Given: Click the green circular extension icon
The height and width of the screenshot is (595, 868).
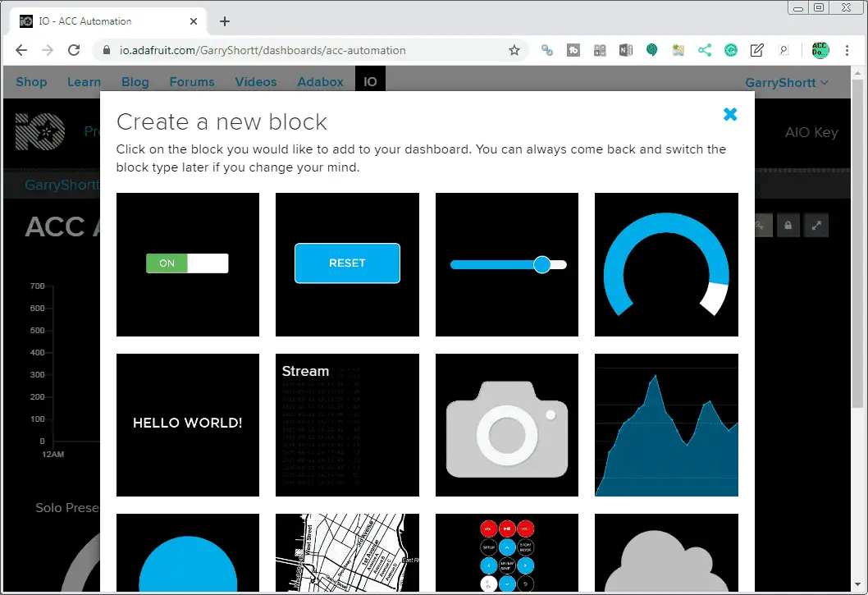Looking at the screenshot, I should tap(731, 50).
